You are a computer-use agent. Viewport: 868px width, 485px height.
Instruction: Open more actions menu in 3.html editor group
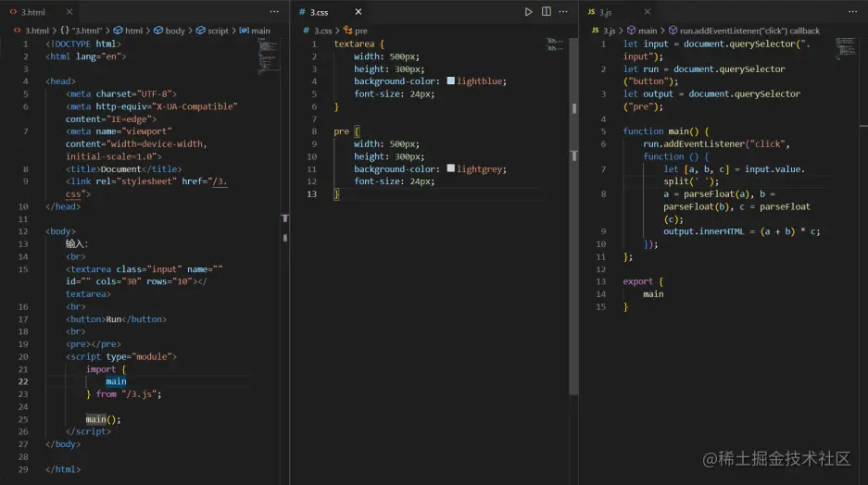click(274, 12)
